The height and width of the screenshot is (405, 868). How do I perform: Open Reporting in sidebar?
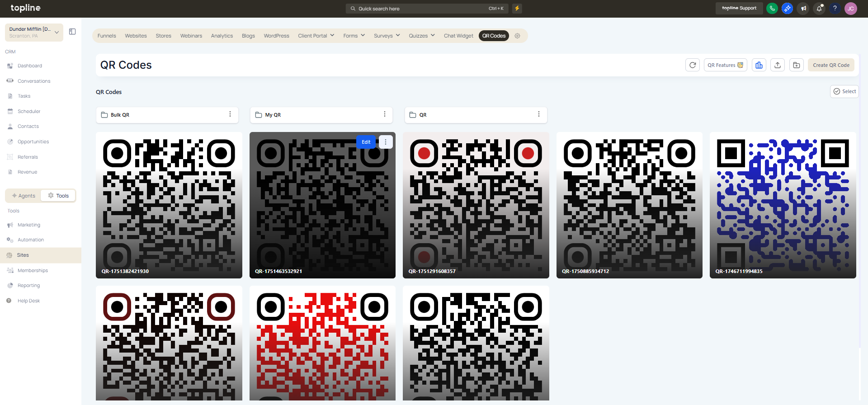[x=28, y=286]
